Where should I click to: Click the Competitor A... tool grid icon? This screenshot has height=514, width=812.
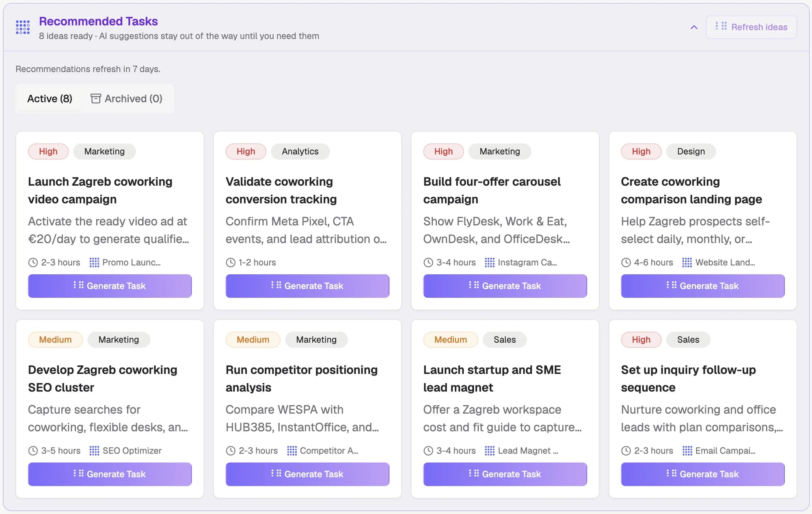point(292,451)
